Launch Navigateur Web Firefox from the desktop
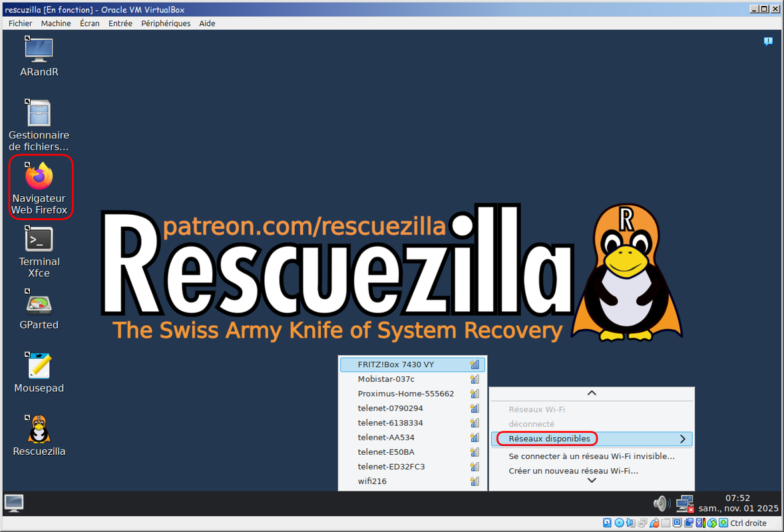The width and height of the screenshot is (784, 532). [39, 188]
